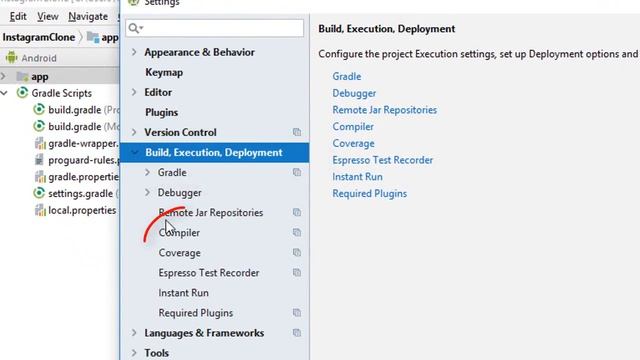Collapse the Gradle Scripts tree arrow

click(4, 93)
